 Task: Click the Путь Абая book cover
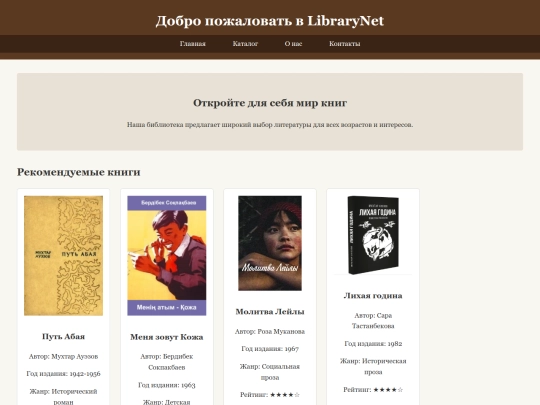pos(63,256)
